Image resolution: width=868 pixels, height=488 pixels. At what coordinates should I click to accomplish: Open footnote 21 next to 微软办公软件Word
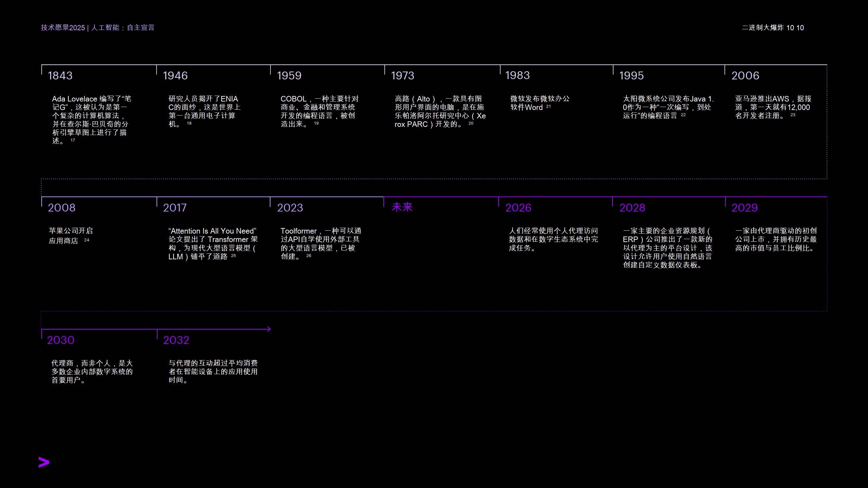(x=548, y=106)
